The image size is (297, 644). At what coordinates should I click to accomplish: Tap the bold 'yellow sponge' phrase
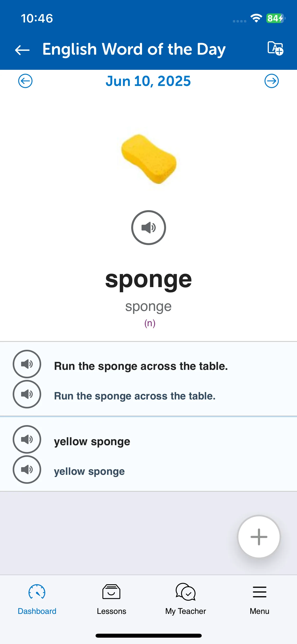92,442
